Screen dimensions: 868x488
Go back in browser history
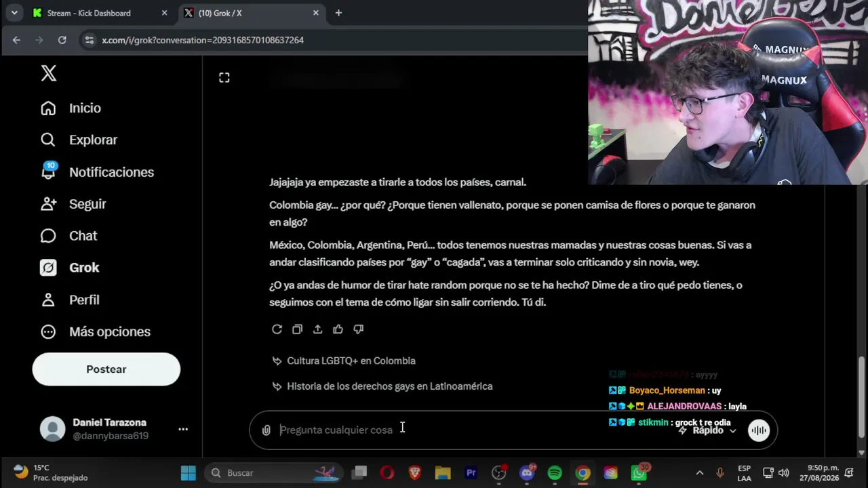click(x=16, y=40)
